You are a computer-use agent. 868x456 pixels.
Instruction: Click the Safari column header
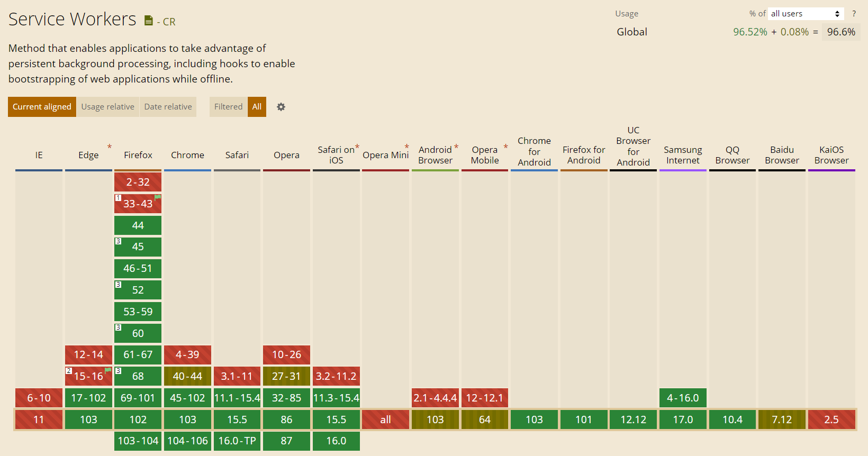click(237, 155)
